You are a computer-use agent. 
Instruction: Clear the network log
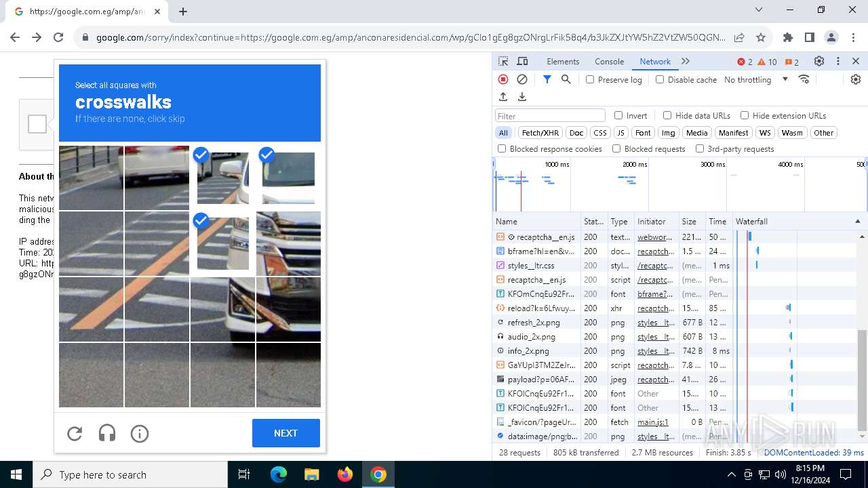[522, 79]
